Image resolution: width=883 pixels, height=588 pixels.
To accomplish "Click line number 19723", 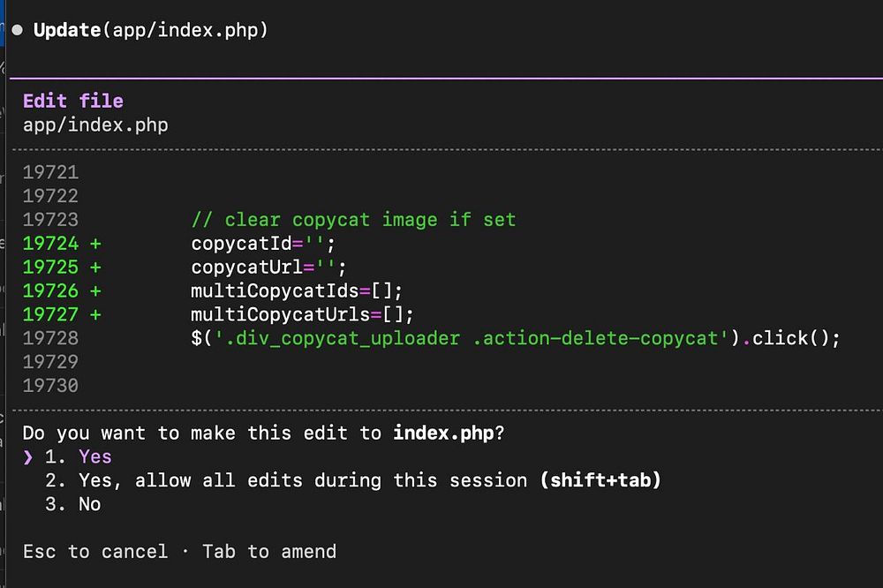I will (x=50, y=219).
